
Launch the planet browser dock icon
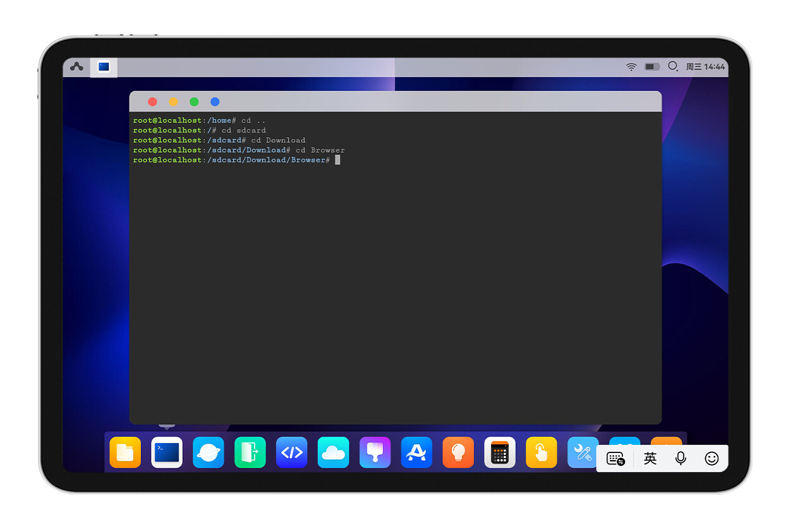209,452
